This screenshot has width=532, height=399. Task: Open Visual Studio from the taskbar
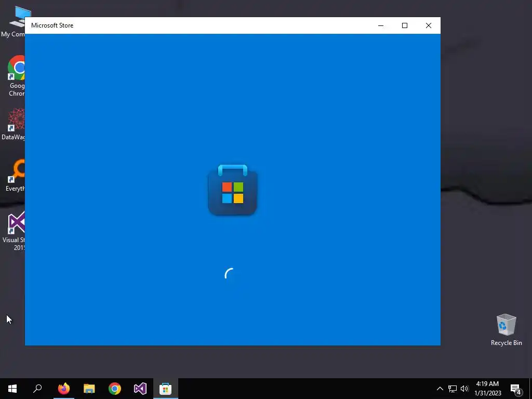tap(140, 389)
